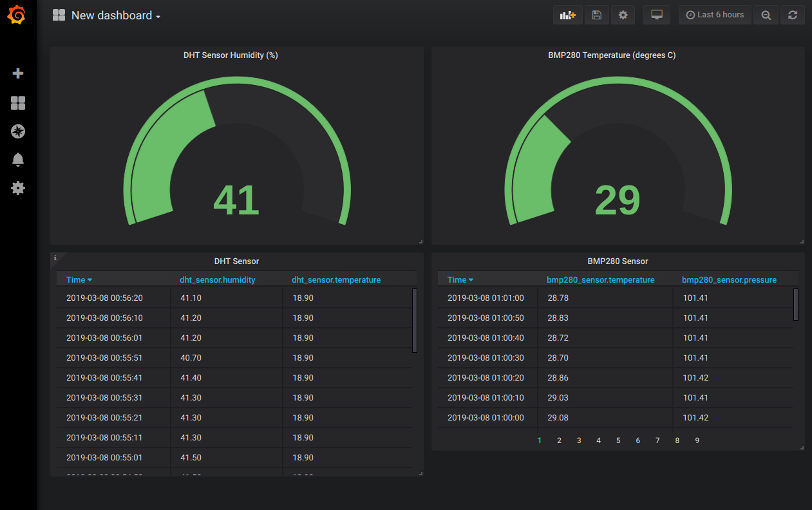Click the DHT Sensor table scrollbar
Image resolution: width=812 pixels, height=510 pixels.
click(x=415, y=320)
